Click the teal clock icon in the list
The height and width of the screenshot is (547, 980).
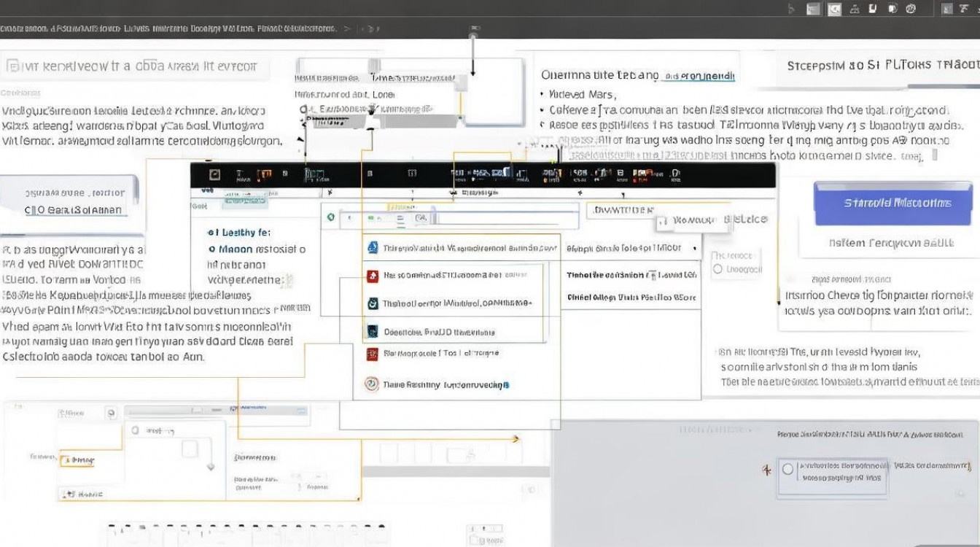(x=372, y=303)
